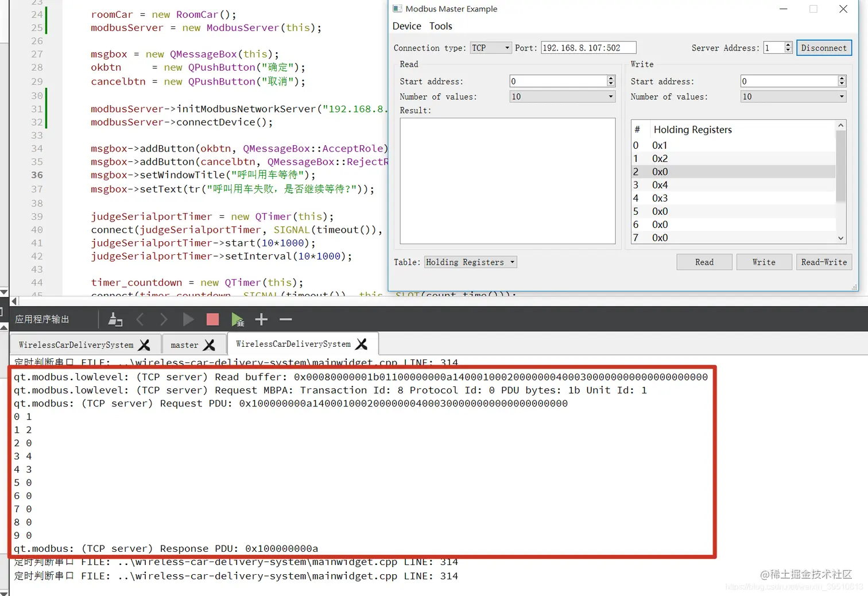Open the Table Holding Registers dropdown
Viewport: 868px width, 596px height.
pos(471,262)
